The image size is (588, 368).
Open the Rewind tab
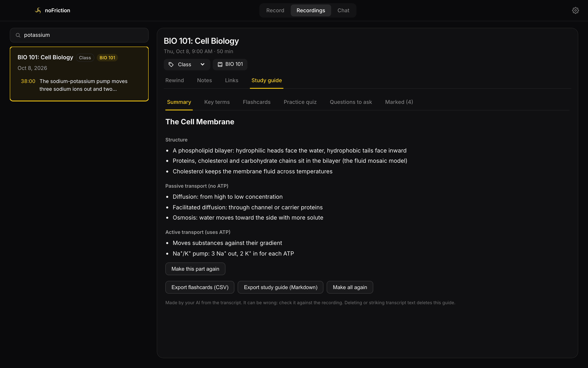click(x=175, y=81)
